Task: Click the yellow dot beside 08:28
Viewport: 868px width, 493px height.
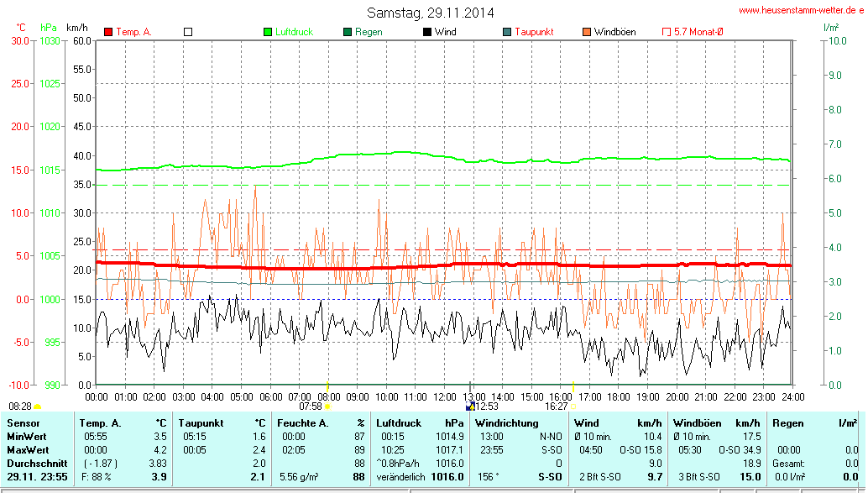Action: (37, 407)
